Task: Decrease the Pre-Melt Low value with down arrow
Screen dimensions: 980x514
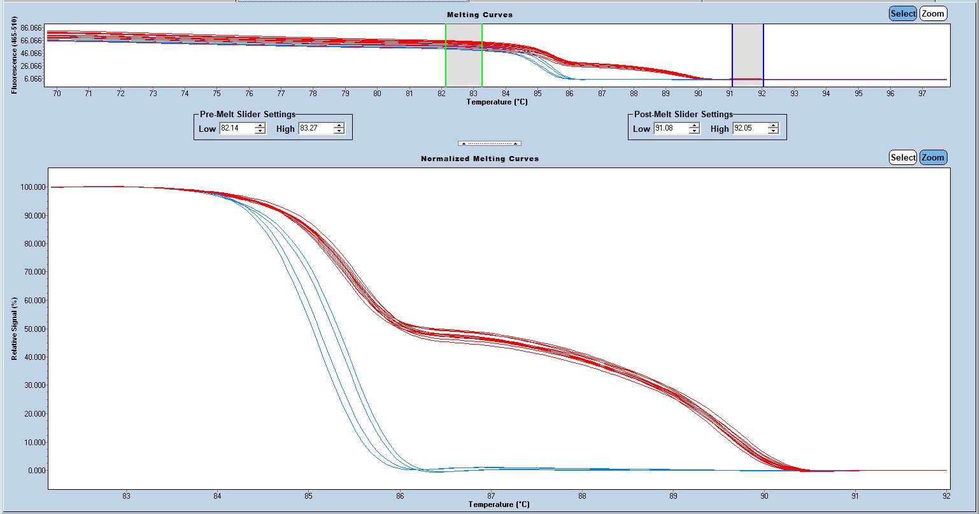Action: point(260,131)
